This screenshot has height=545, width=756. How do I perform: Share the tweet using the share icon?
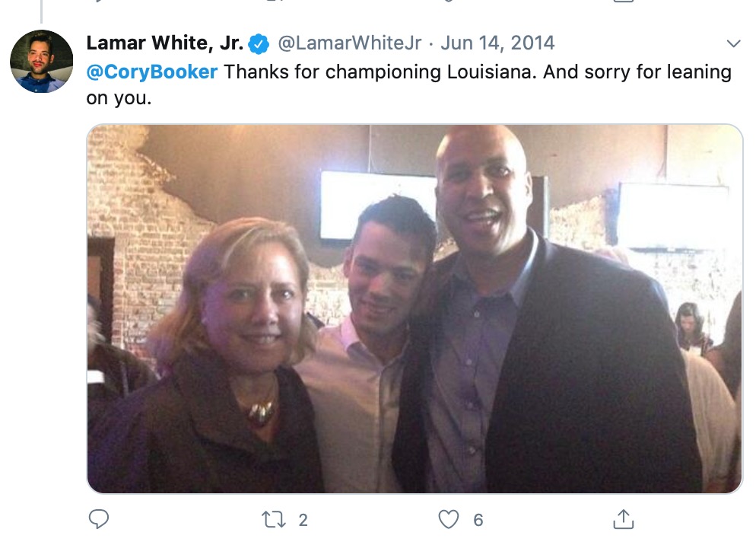pos(623,520)
